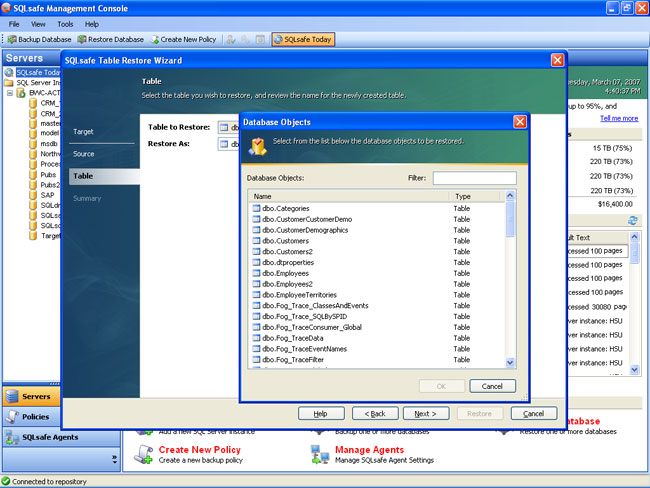Open the Help menu

(92, 24)
